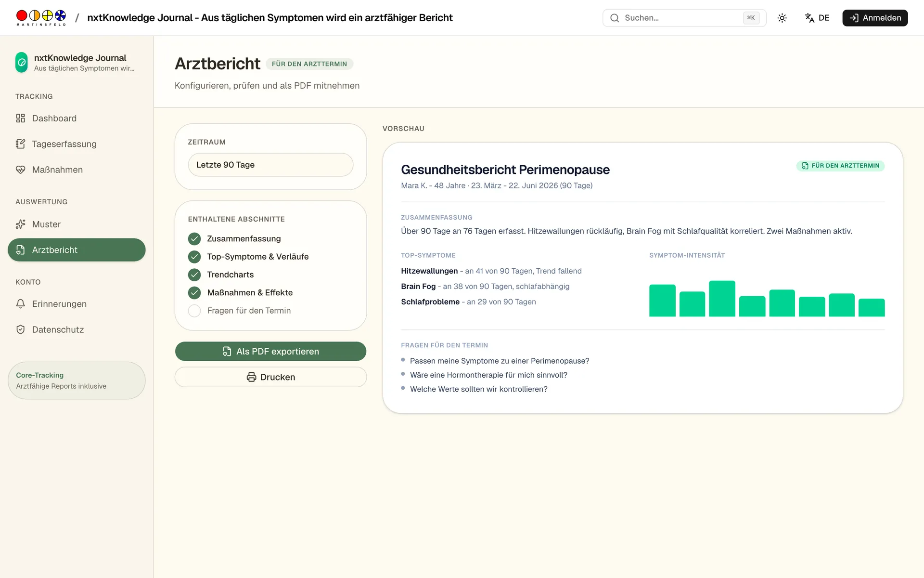Uncheck the Zusammenfassung section
This screenshot has width=924, height=578.
point(194,239)
